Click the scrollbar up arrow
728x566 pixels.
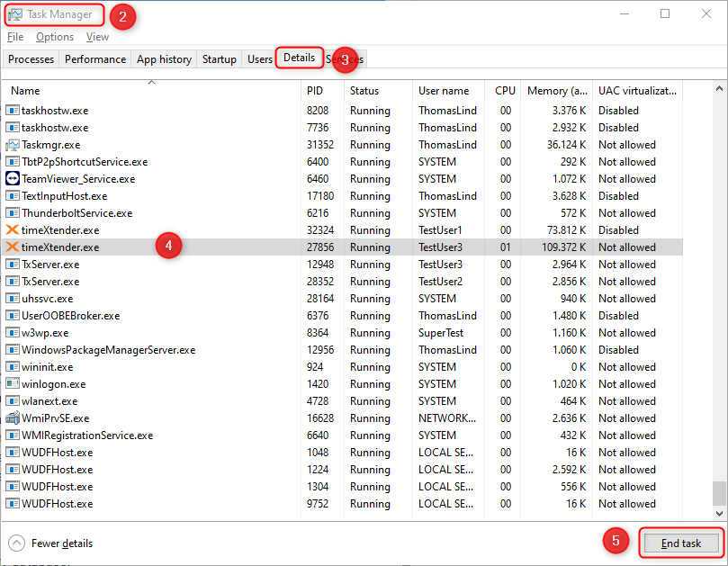tap(719, 88)
